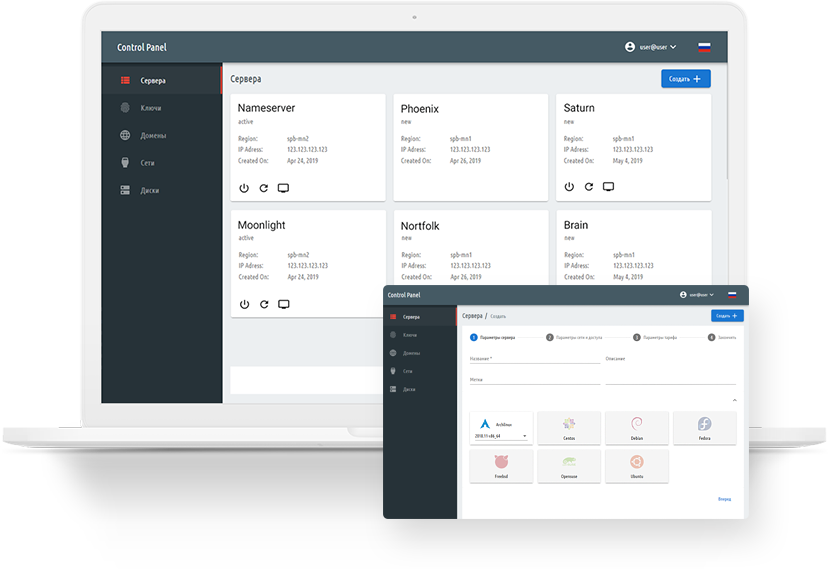Open Сети in large window sidebar

[161, 163]
